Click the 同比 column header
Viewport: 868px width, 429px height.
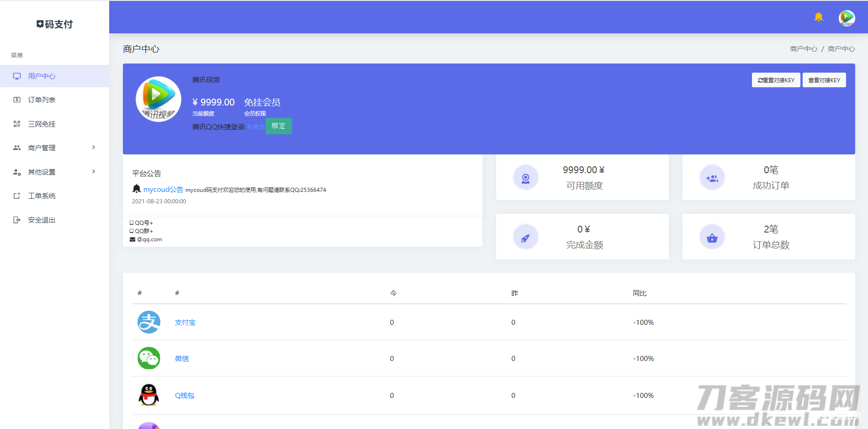click(x=640, y=293)
